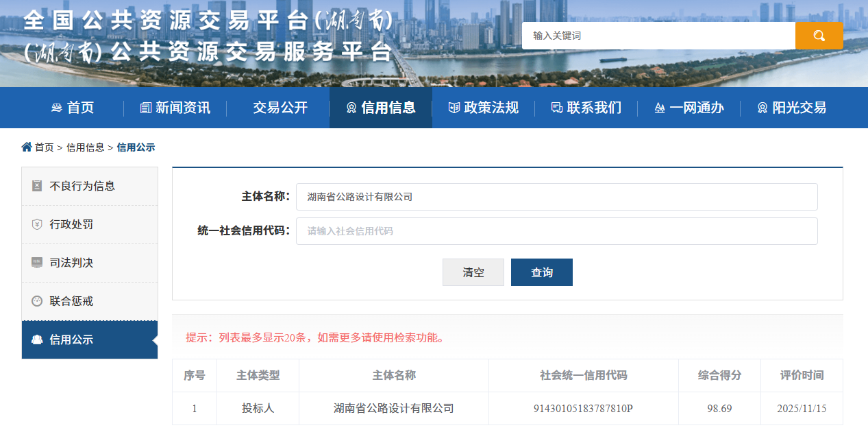Click the 主体名称 input containing 湖南省公路设计有限公司
Image resolution: width=868 pixels, height=430 pixels.
pyautogui.click(x=556, y=197)
